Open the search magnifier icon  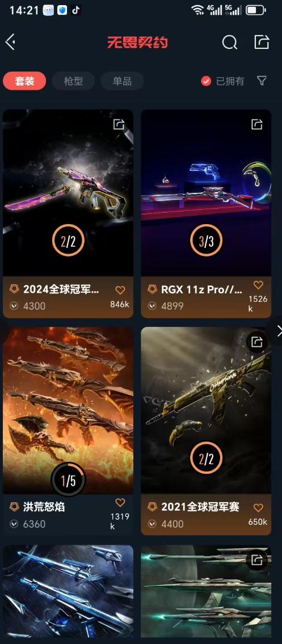tap(229, 42)
